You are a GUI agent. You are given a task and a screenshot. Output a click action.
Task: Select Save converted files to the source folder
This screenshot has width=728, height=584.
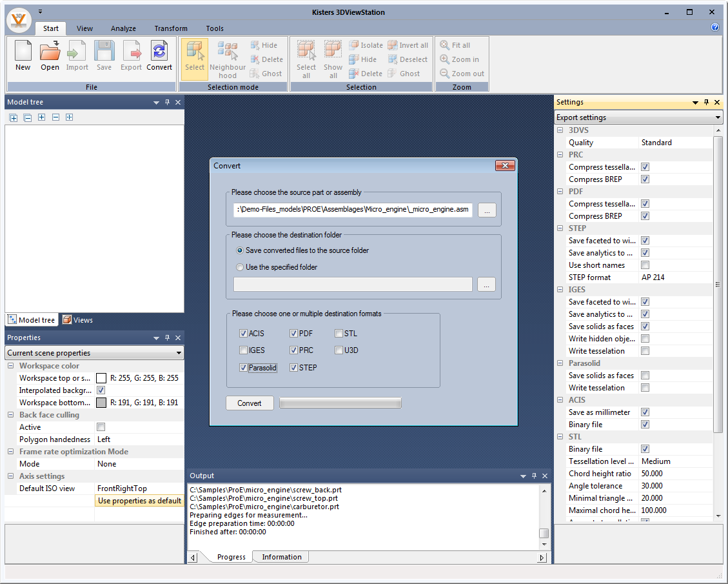240,250
